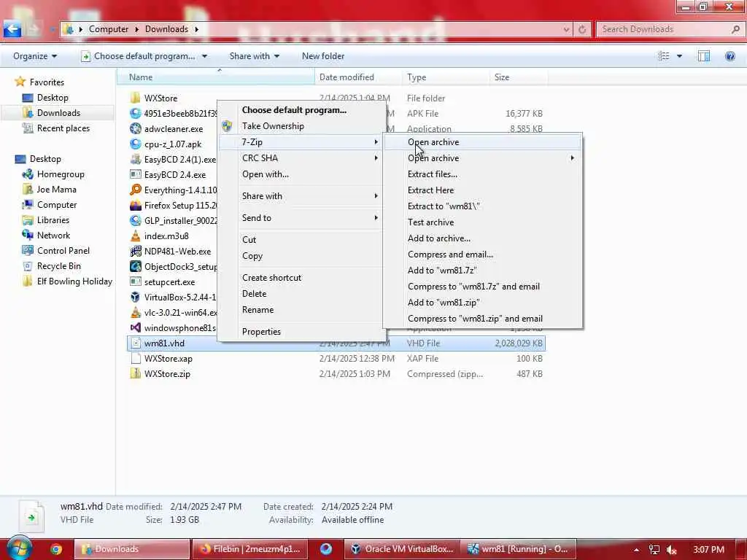This screenshot has width=747, height=560.
Task: Open Libraries in navigation pane
Action: [x=53, y=220]
